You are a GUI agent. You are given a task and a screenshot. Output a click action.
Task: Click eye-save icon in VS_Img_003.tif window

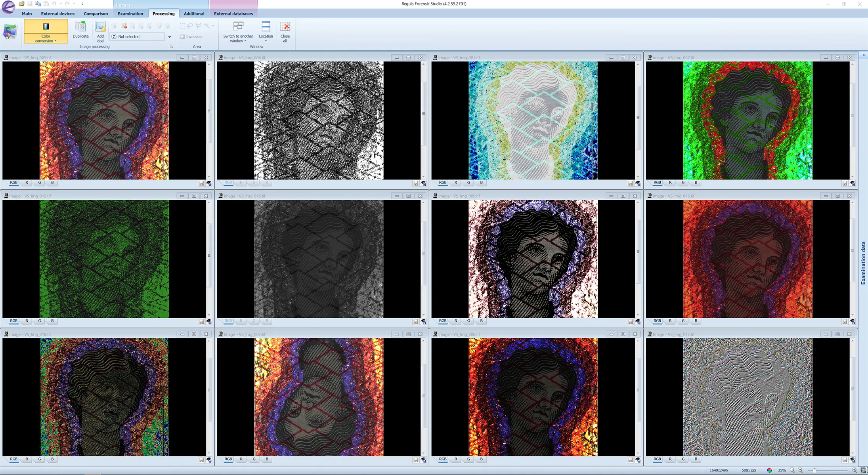point(423,460)
